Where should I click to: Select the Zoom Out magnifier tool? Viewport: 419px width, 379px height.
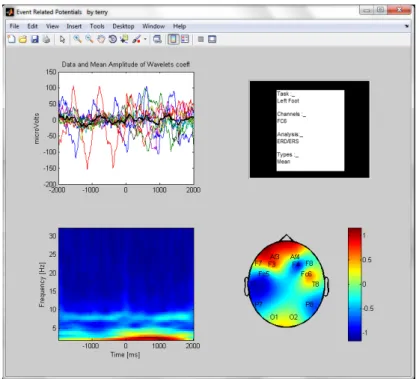(x=89, y=39)
